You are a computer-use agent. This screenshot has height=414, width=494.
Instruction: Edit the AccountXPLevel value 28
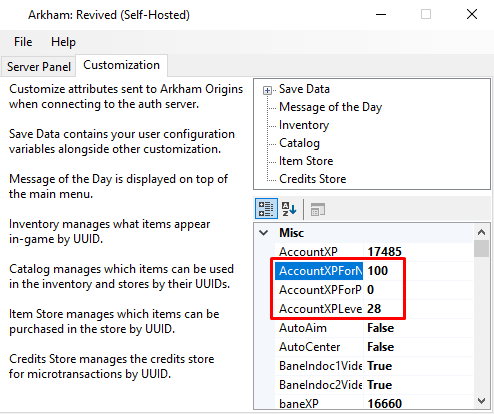pos(418,309)
